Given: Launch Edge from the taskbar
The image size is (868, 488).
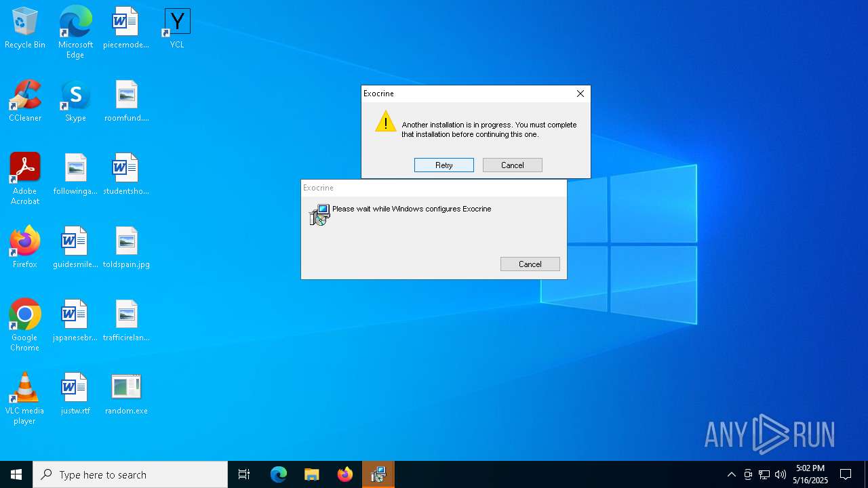Looking at the screenshot, I should [x=279, y=474].
